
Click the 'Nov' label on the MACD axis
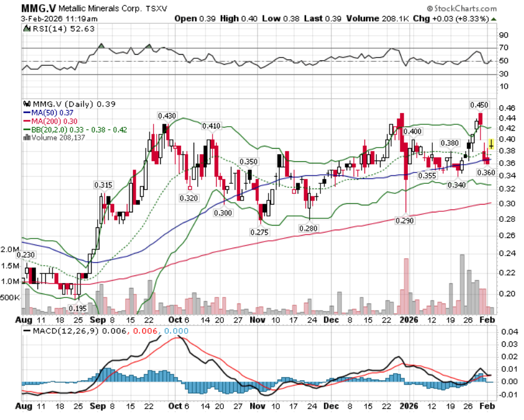click(x=258, y=406)
